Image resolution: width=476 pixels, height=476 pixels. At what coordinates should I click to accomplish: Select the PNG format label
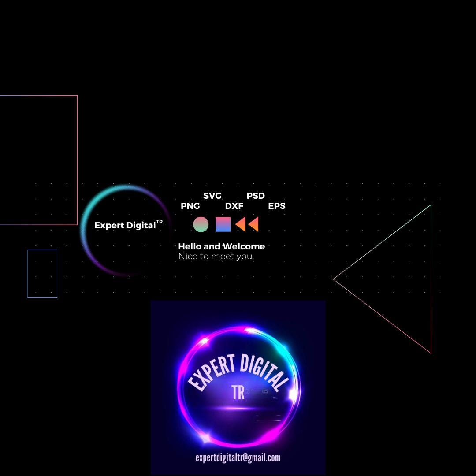pos(190,206)
